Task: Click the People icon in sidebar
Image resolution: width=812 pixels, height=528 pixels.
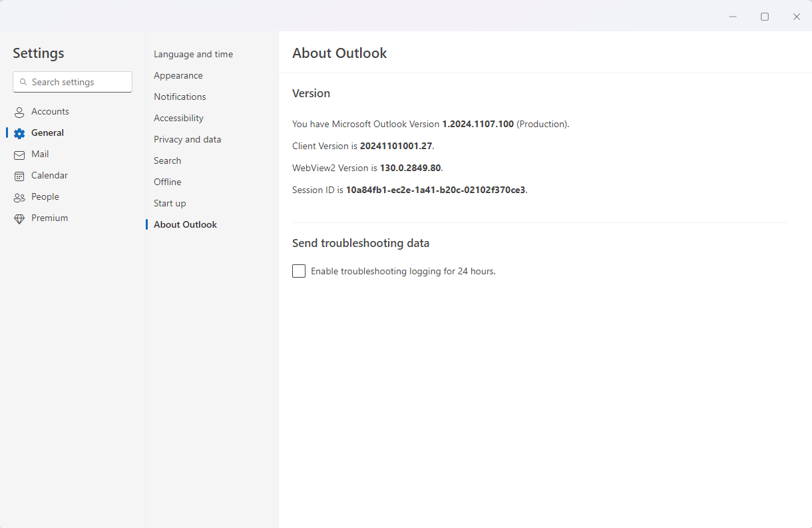Action: pyautogui.click(x=19, y=197)
